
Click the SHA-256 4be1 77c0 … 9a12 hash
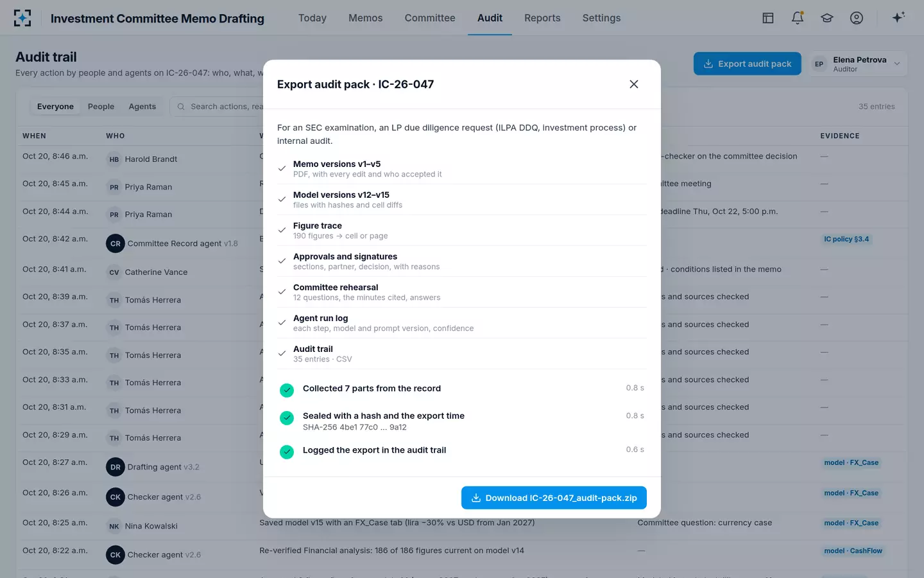coord(355,427)
